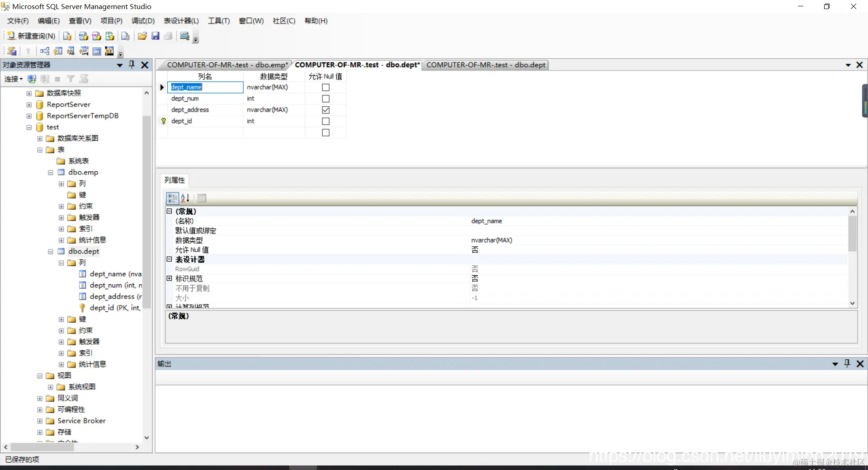
Task: Switch to the dbo.emp* document tab
Action: [227, 65]
